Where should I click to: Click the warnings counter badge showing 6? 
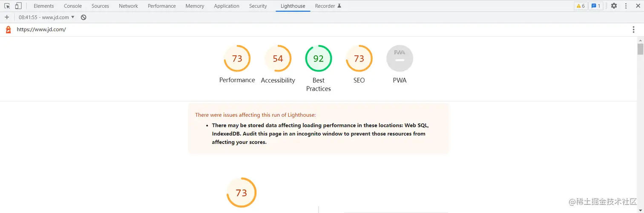tap(581, 6)
